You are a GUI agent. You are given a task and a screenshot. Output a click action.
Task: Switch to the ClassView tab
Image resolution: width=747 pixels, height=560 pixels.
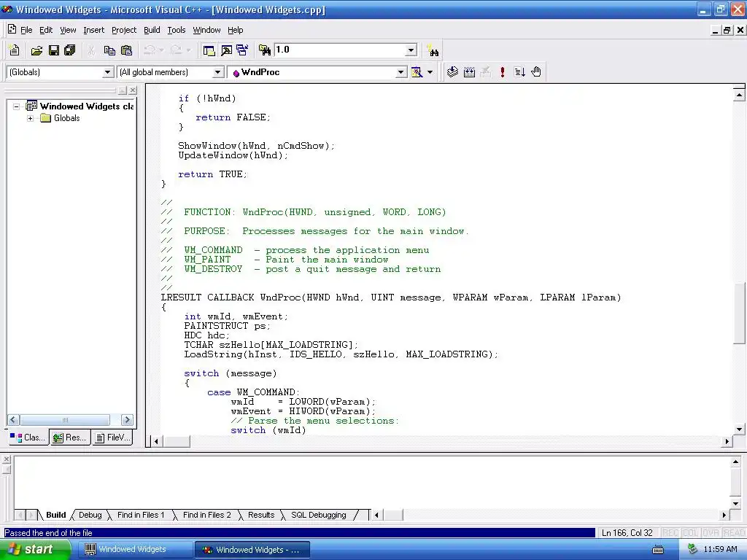pyautogui.click(x=28, y=437)
